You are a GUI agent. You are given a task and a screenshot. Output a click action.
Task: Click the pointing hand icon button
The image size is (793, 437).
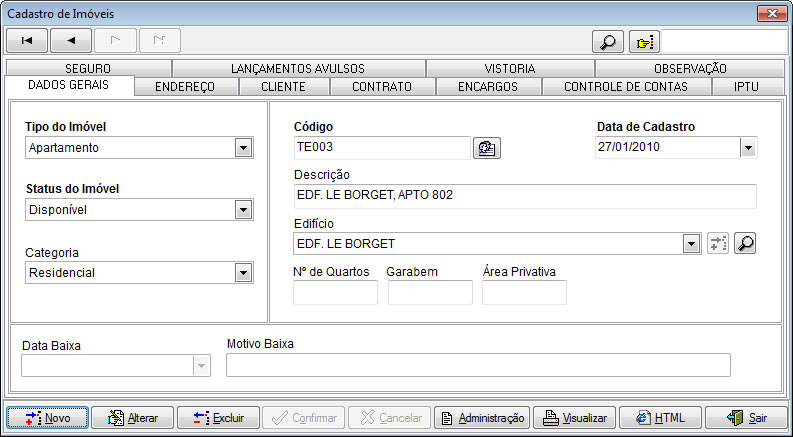coord(645,42)
